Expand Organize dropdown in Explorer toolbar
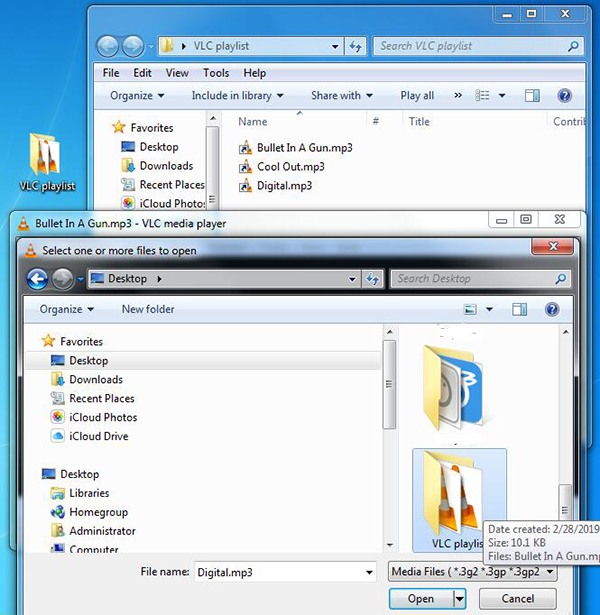Image resolution: width=600 pixels, height=615 pixels. (137, 95)
